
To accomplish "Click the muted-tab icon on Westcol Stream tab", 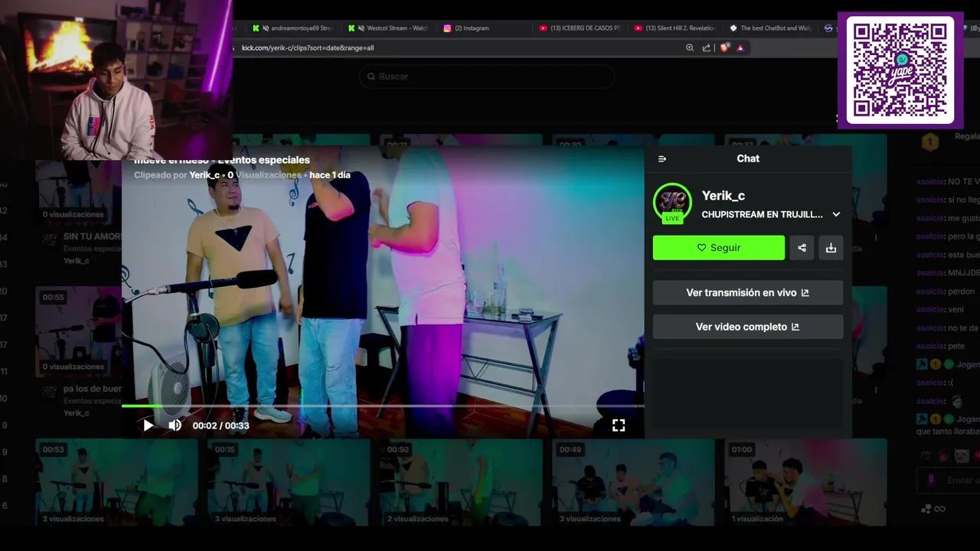I will tap(361, 28).
